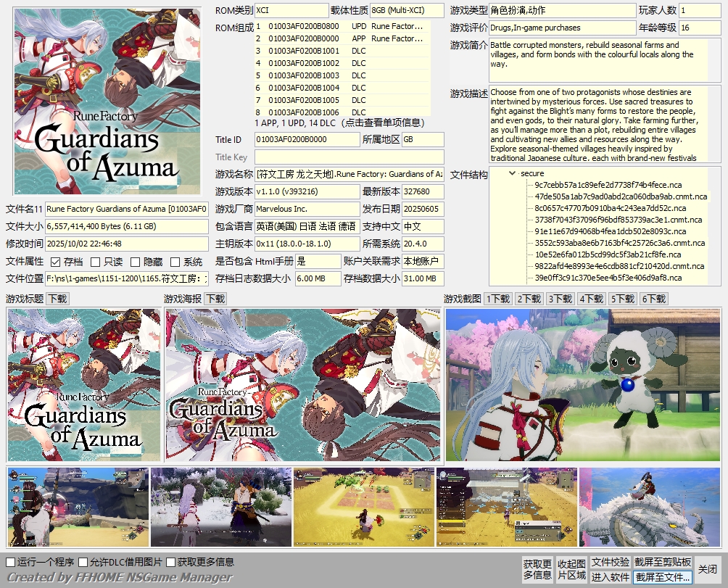
Task: Toggle the 存档 file attribute checkbox
Action: 56,262
